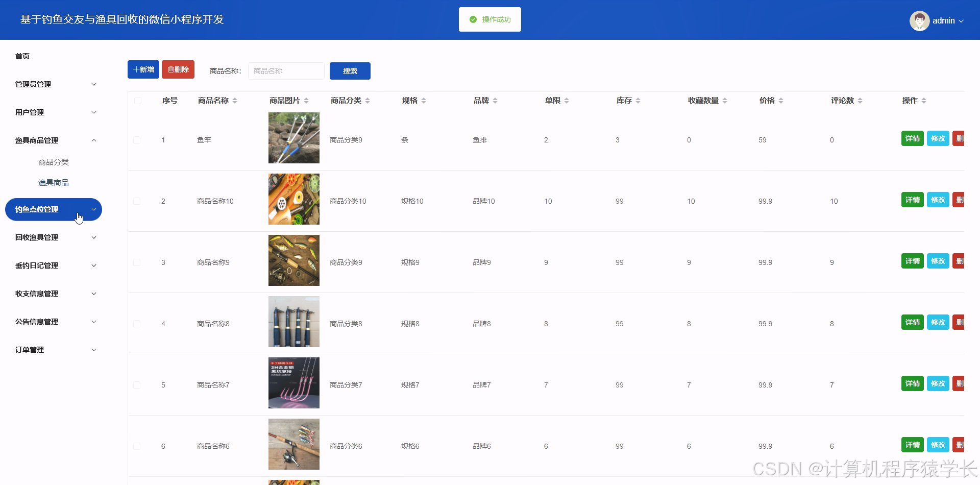Click the 商品名称 search input field

pos(286,71)
